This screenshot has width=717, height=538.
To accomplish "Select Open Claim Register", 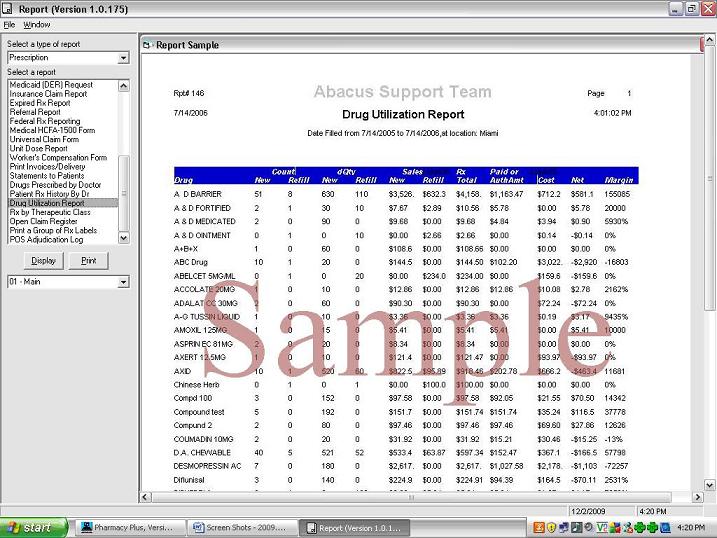I will (x=43, y=222).
